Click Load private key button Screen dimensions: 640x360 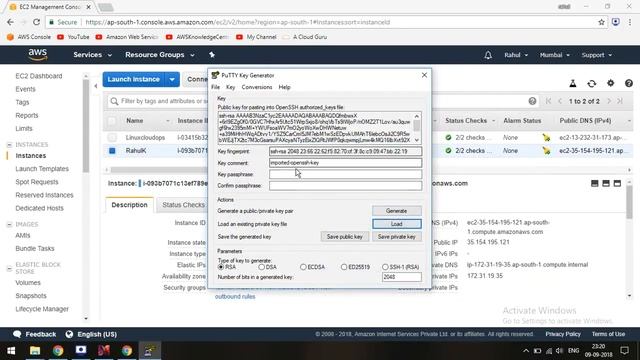pyautogui.click(x=396, y=224)
